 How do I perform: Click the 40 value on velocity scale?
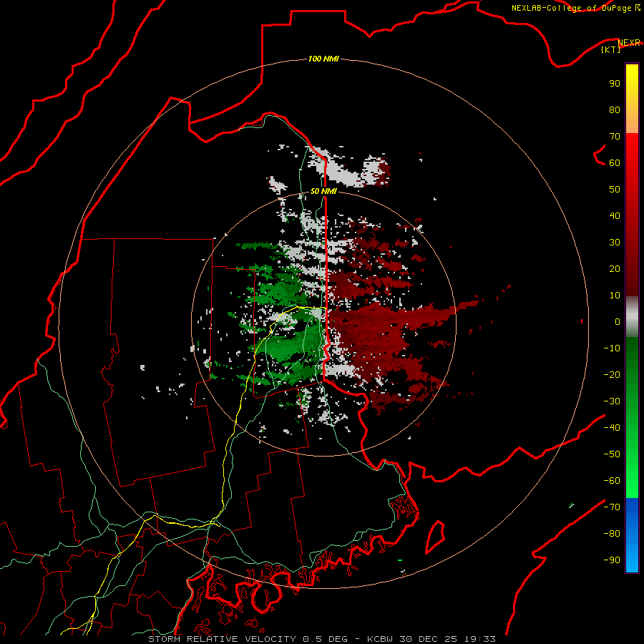615,216
